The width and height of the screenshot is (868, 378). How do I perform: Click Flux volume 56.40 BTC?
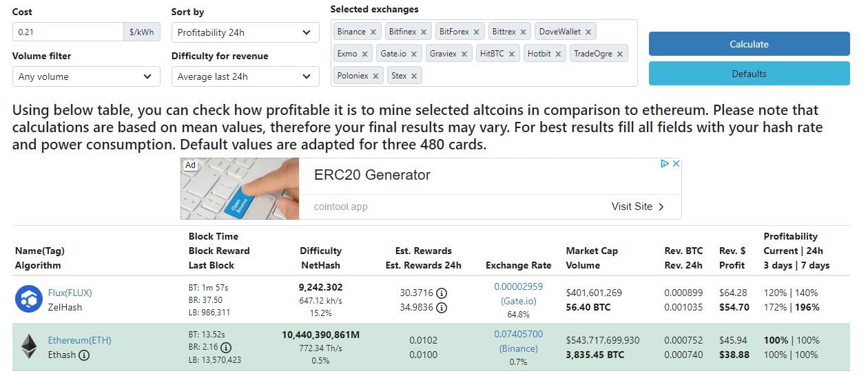(588, 307)
